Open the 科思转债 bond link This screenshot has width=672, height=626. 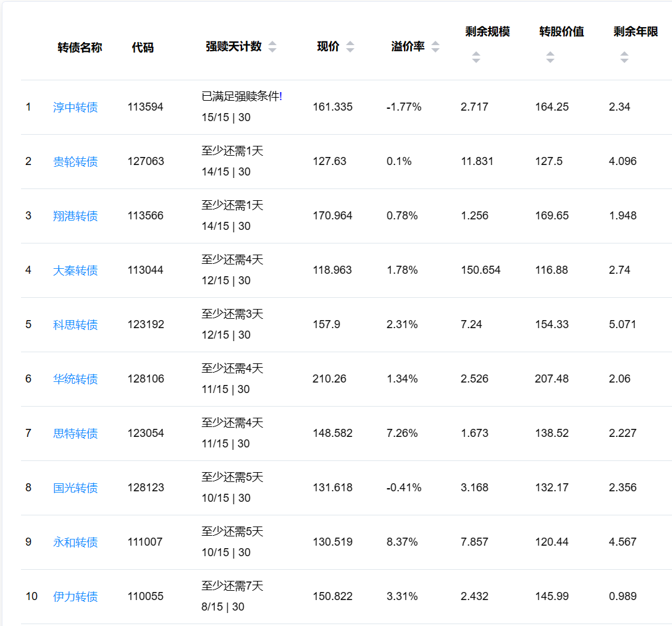tap(75, 325)
